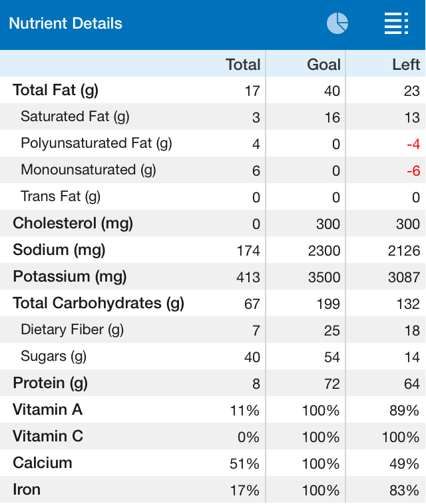Viewport: 426px width, 504px height.
Task: Open the Cholesterol (mg) row
Action: pyautogui.click(x=73, y=223)
